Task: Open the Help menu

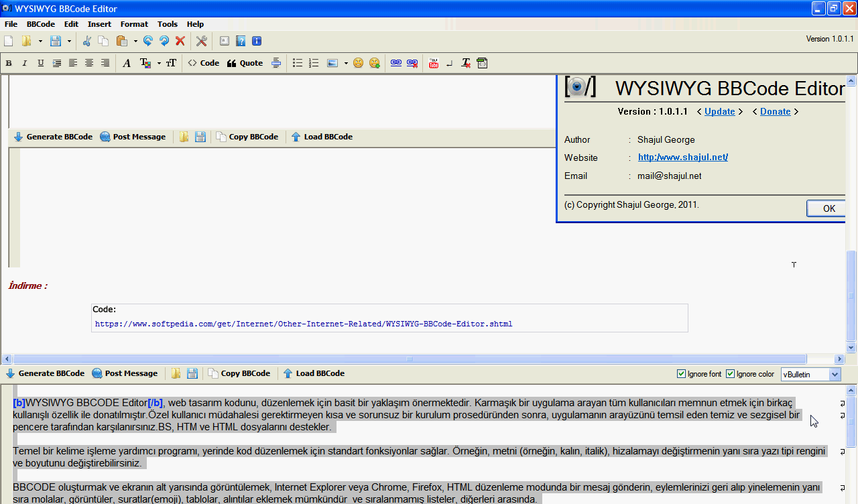Action: coord(195,24)
